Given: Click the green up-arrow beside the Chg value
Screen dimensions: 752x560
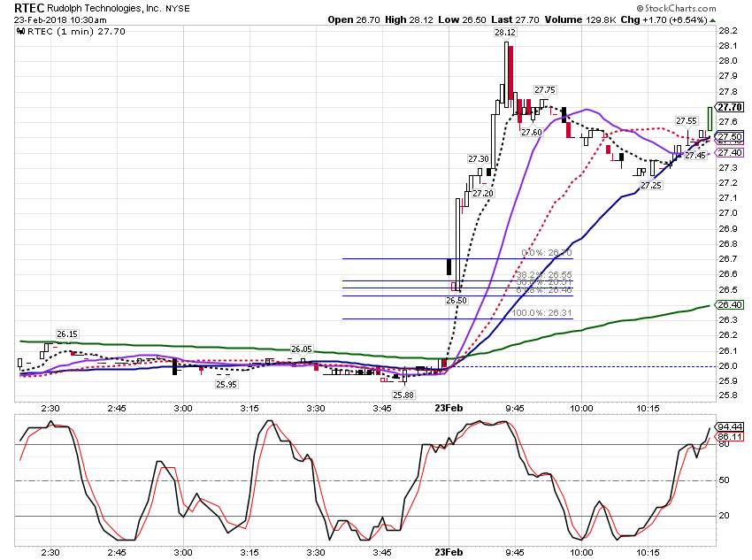Looking at the screenshot, I should tap(713, 20).
